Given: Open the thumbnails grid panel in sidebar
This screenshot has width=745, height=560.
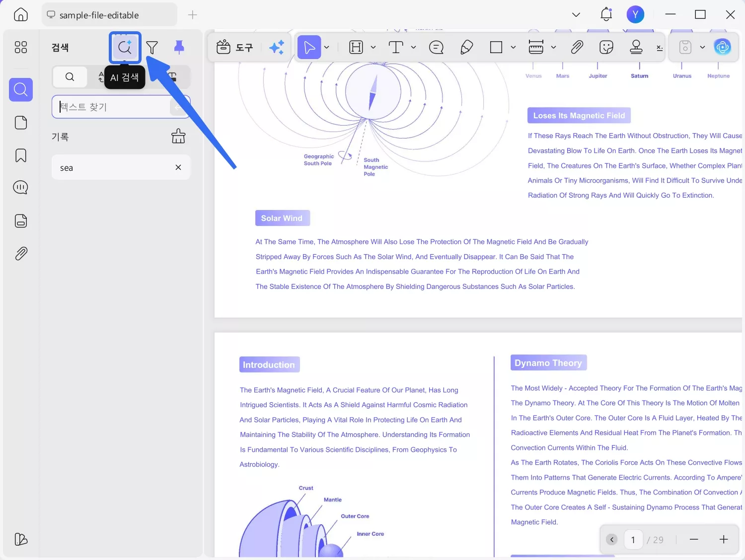Looking at the screenshot, I should [21, 47].
